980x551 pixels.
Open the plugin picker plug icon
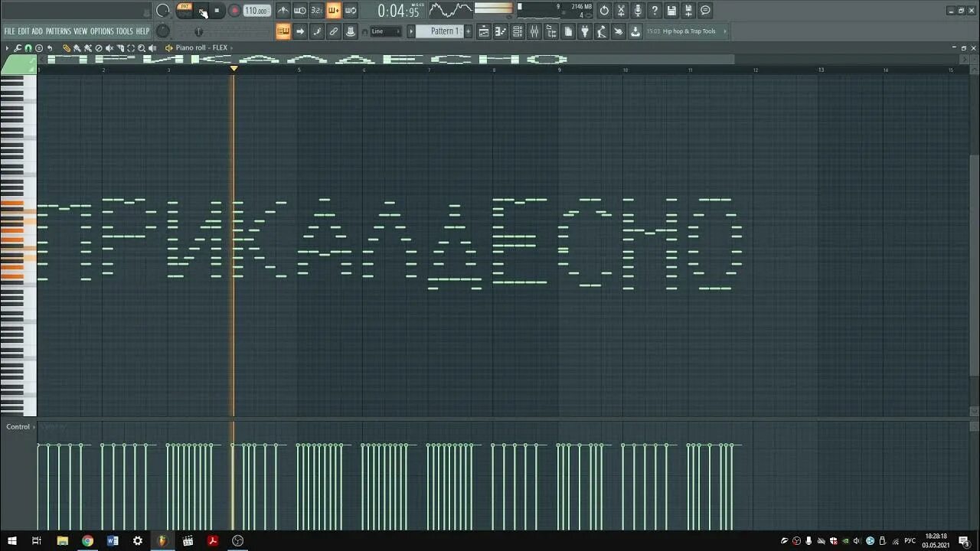point(585,31)
